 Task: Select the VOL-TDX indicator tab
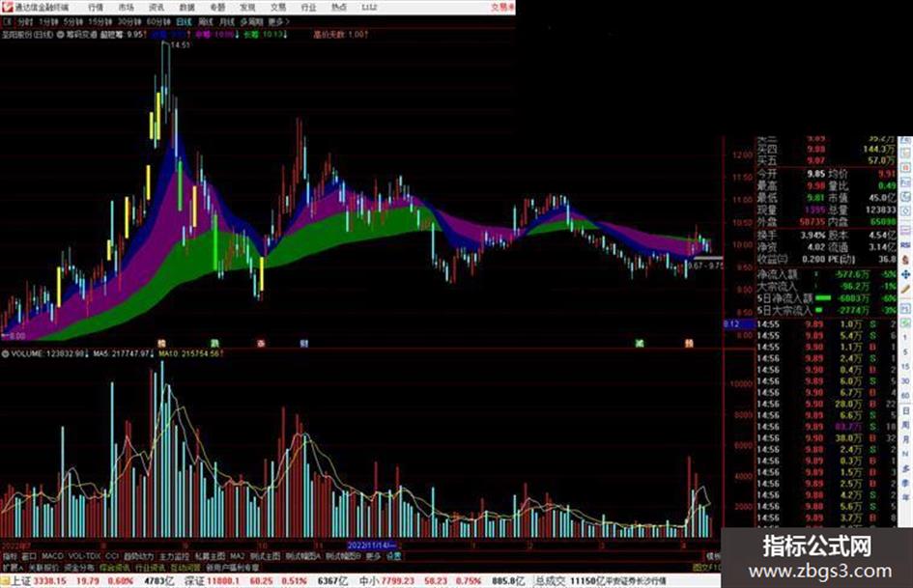tap(85, 556)
